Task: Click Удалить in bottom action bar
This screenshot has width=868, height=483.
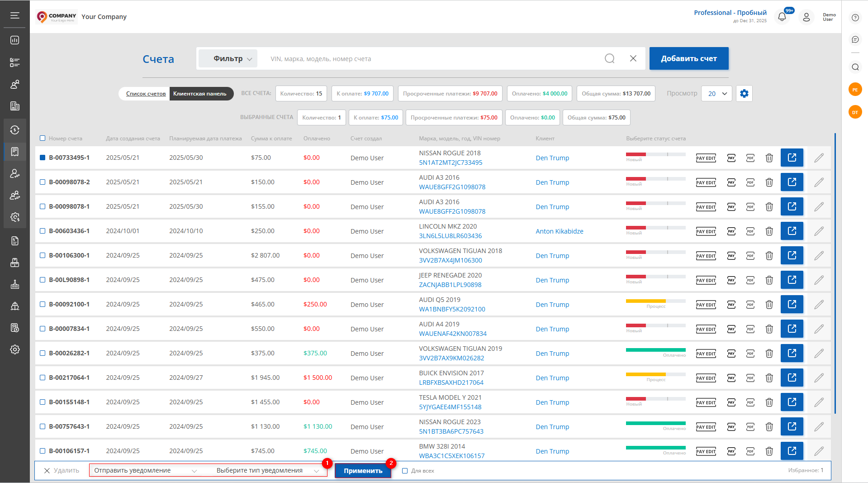Action: point(62,471)
